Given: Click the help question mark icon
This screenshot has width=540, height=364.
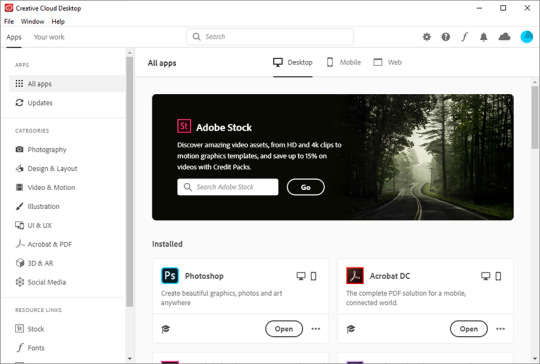Looking at the screenshot, I should pyautogui.click(x=446, y=37).
